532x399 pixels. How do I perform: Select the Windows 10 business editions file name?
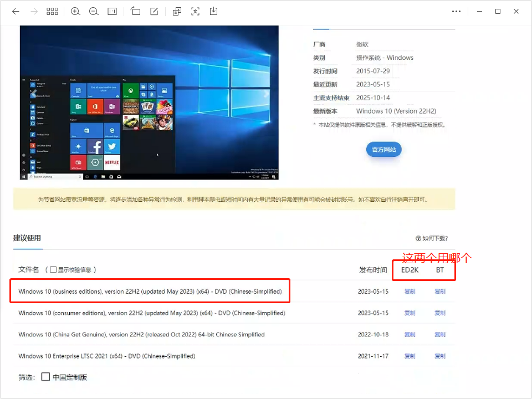coord(150,291)
